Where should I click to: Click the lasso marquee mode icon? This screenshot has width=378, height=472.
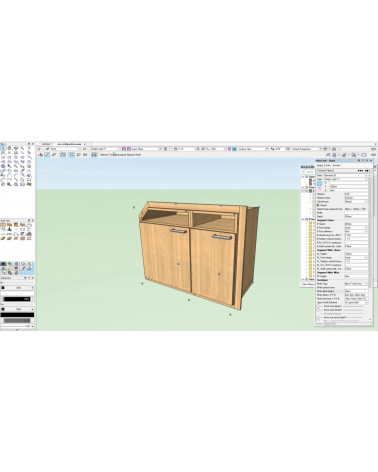point(79,155)
